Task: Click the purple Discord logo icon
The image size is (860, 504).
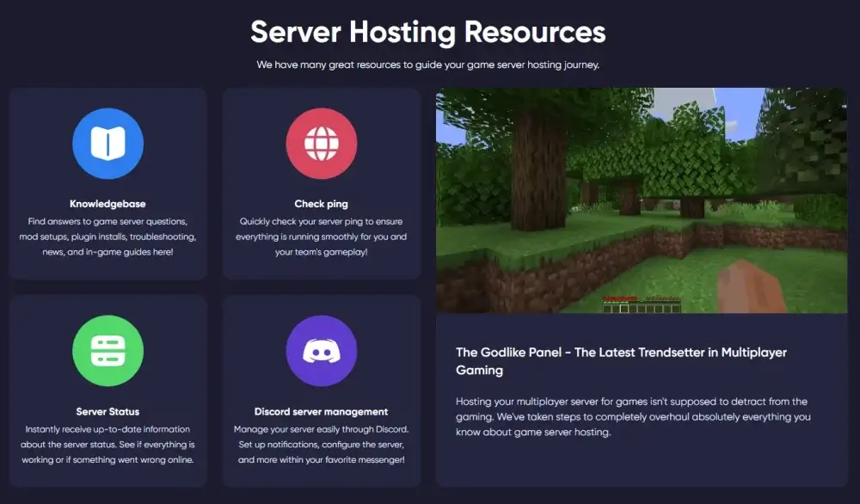Action: click(x=321, y=350)
